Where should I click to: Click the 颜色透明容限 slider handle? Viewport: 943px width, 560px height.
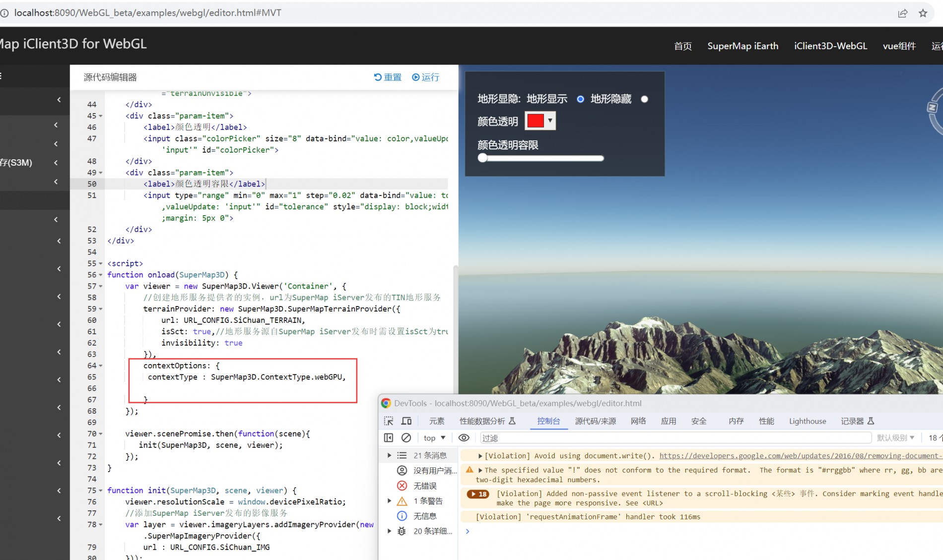point(482,158)
